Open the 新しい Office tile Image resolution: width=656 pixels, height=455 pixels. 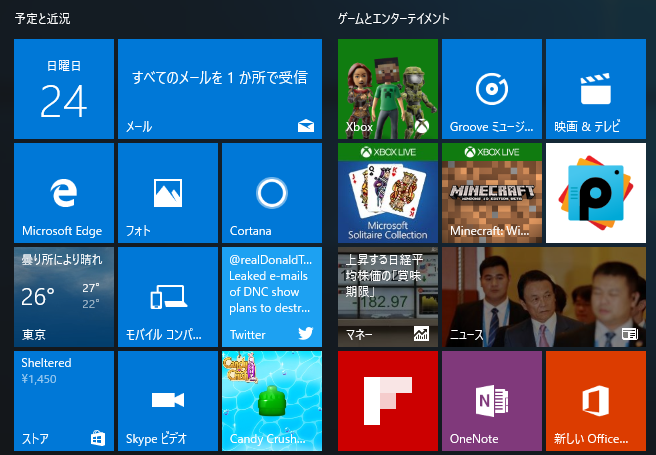(596, 401)
